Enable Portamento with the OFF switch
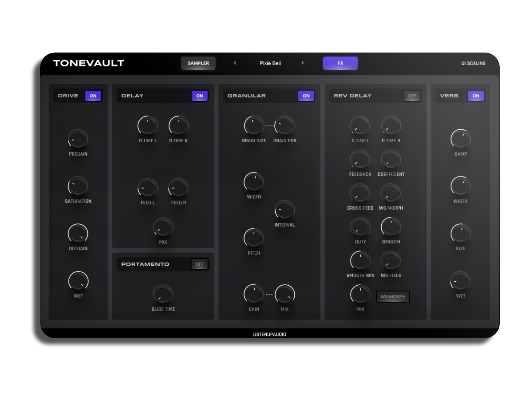532x399 pixels. 199,264
